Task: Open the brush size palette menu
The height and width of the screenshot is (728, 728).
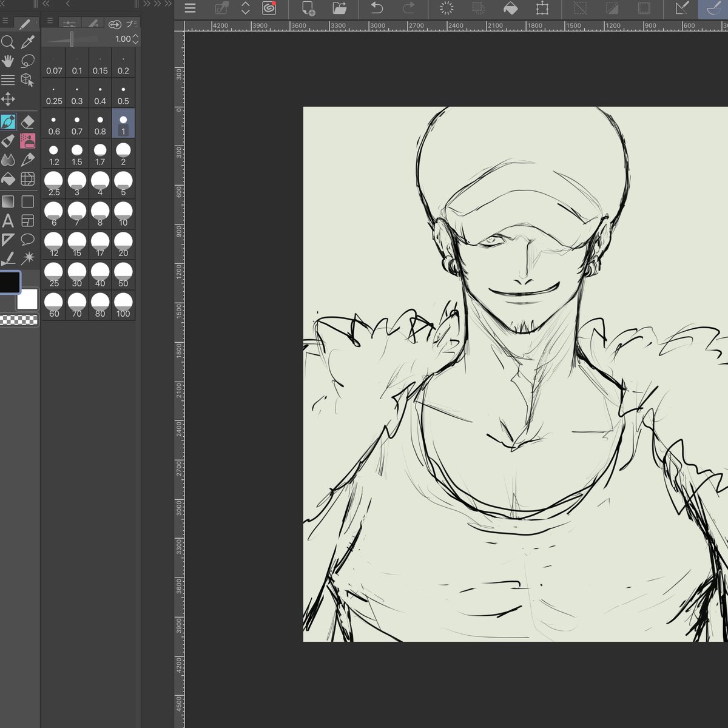Action: coord(50,21)
